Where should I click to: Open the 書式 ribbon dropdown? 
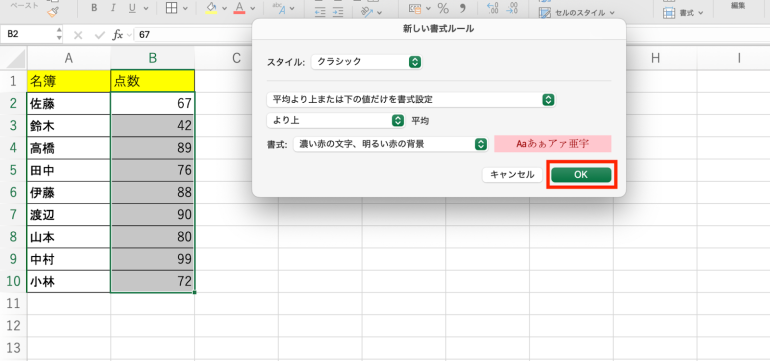pos(683,13)
